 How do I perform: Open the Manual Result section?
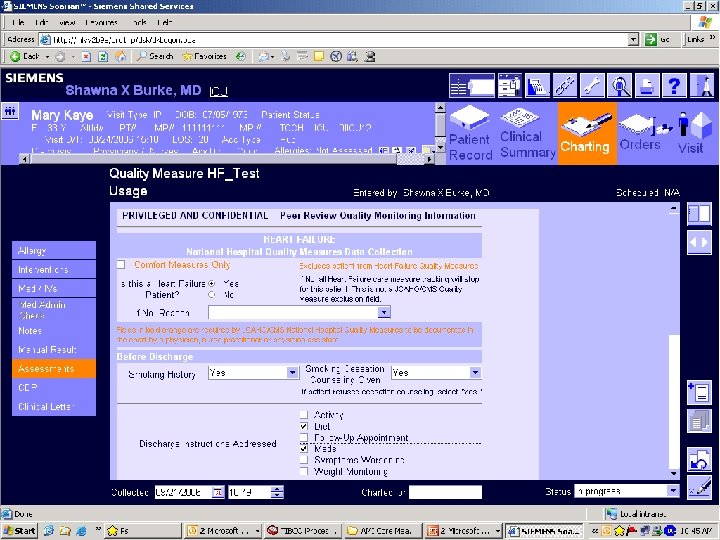pos(54,349)
